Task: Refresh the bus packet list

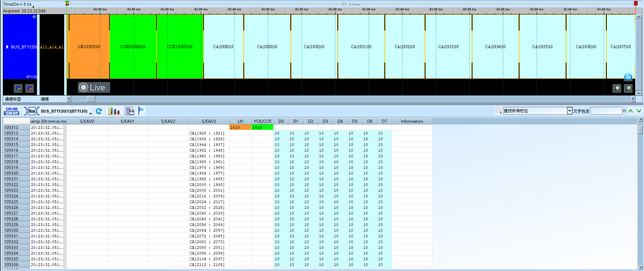Action: 99,111
